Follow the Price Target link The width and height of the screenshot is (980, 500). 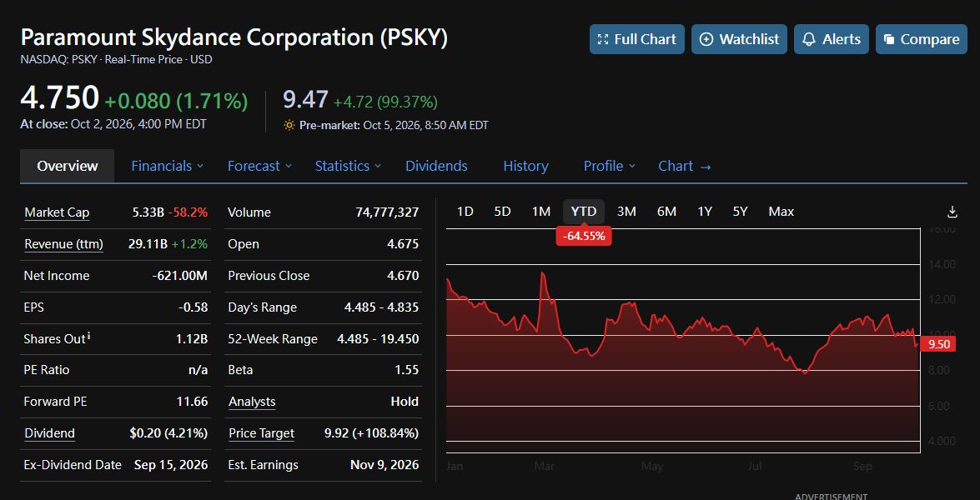tap(261, 433)
